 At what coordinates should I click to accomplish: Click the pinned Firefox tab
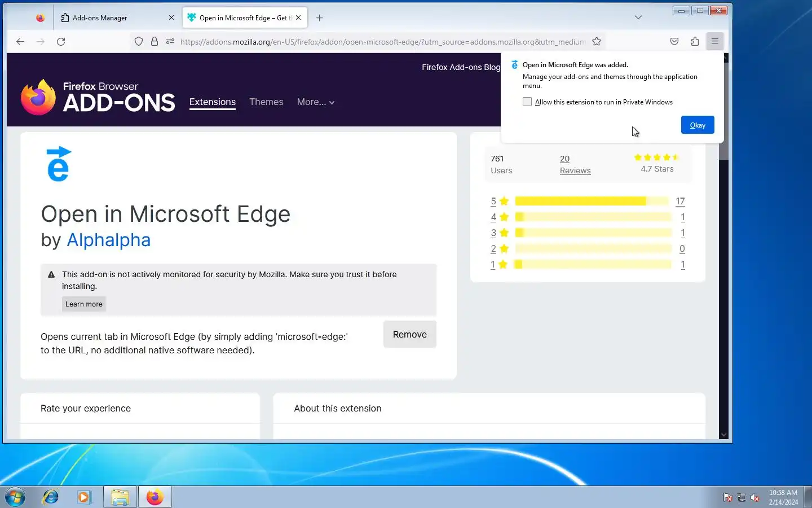pyautogui.click(x=40, y=17)
